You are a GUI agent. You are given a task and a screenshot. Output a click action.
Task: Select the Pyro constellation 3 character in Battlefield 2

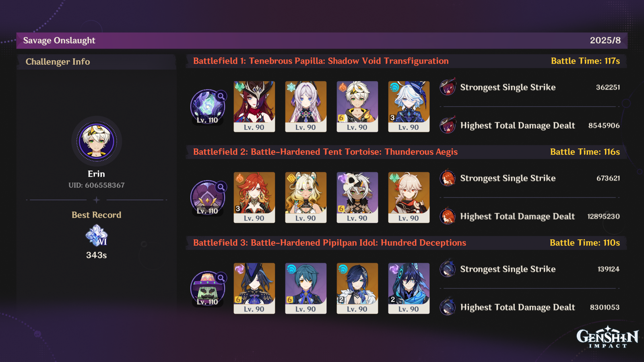coord(254,197)
